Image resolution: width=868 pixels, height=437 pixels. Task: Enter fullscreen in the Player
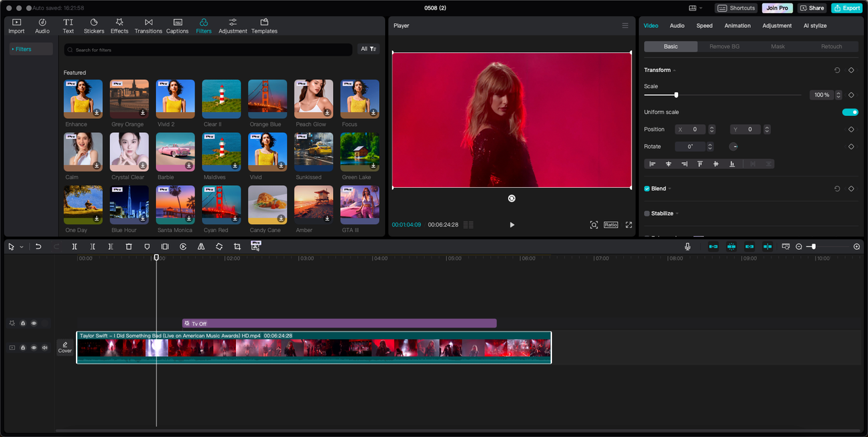[x=629, y=225]
